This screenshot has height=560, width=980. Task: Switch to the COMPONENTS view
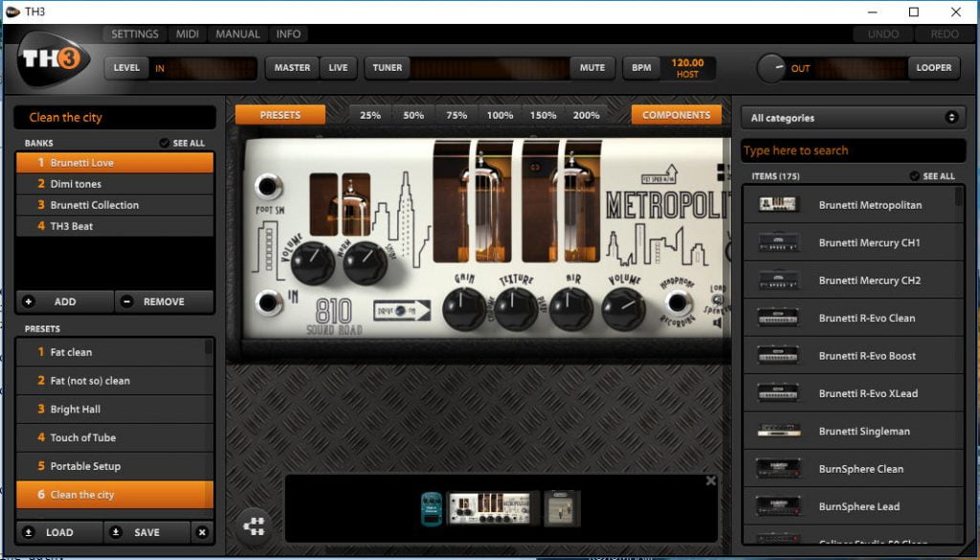(x=677, y=115)
